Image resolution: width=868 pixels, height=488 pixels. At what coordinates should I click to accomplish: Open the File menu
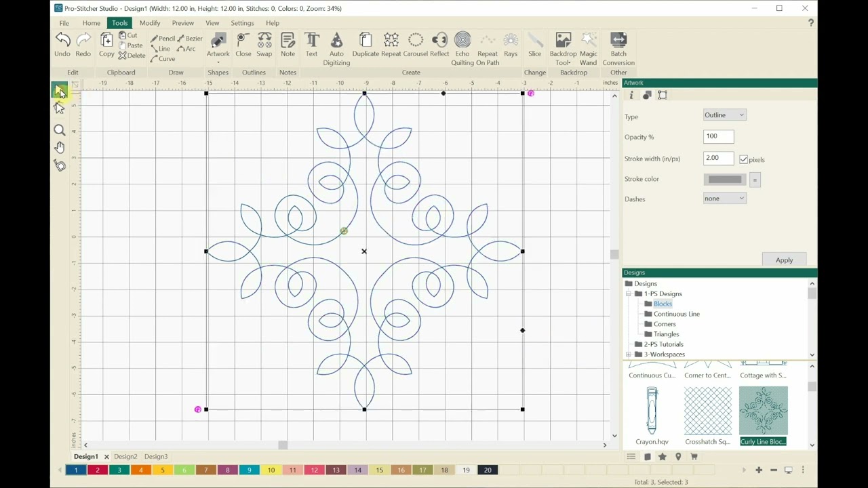pyautogui.click(x=64, y=23)
